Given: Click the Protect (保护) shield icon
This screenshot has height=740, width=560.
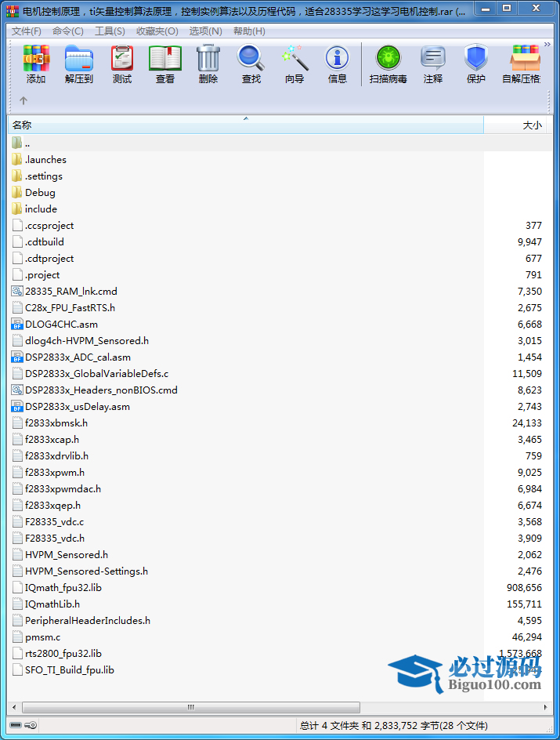Looking at the screenshot, I should 475,64.
